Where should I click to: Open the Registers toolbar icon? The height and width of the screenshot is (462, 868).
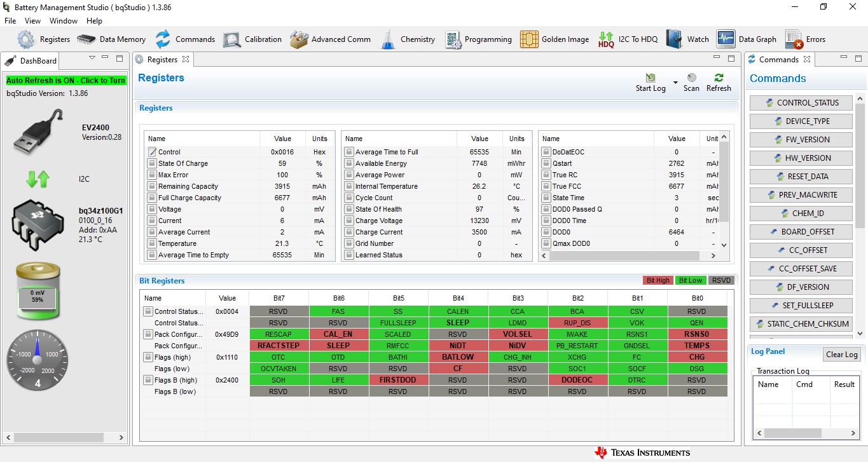[x=26, y=39]
